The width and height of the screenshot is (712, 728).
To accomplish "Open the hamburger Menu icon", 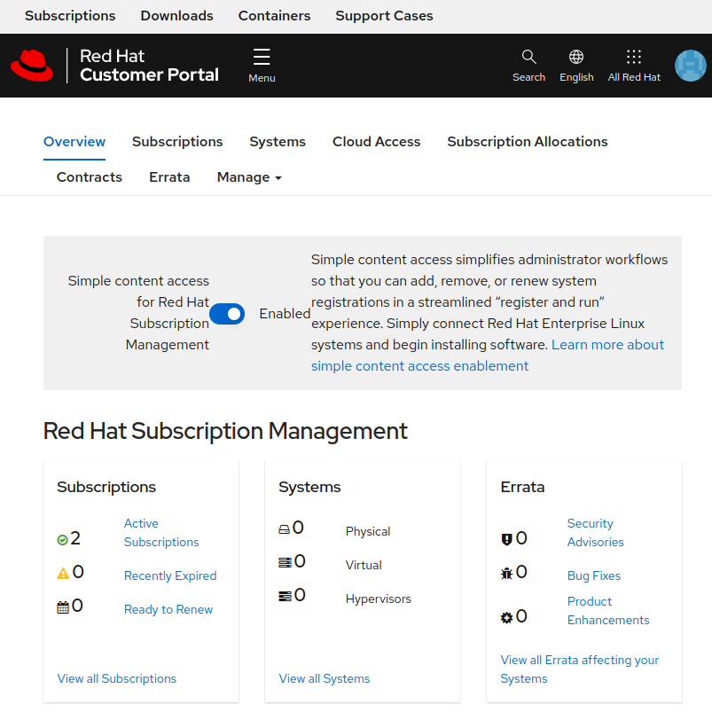I will tap(262, 58).
